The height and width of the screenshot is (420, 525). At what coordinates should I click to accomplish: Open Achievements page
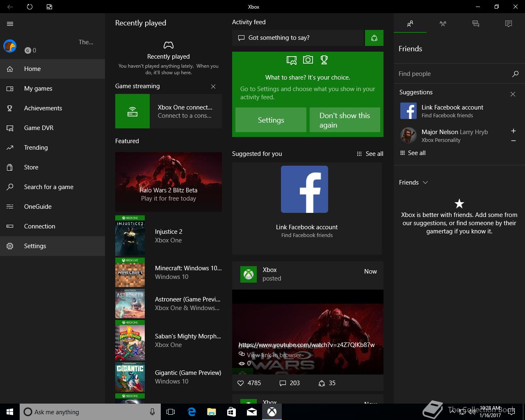coord(52,108)
